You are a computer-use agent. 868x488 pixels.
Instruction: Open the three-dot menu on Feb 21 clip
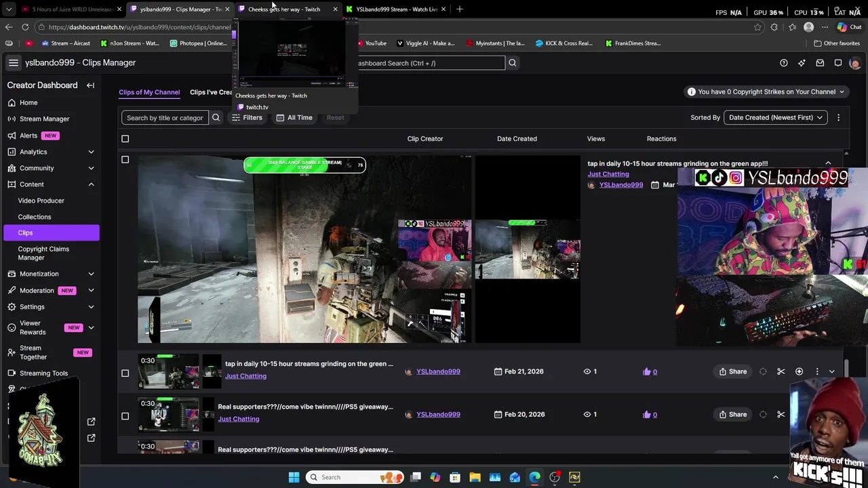click(x=817, y=371)
